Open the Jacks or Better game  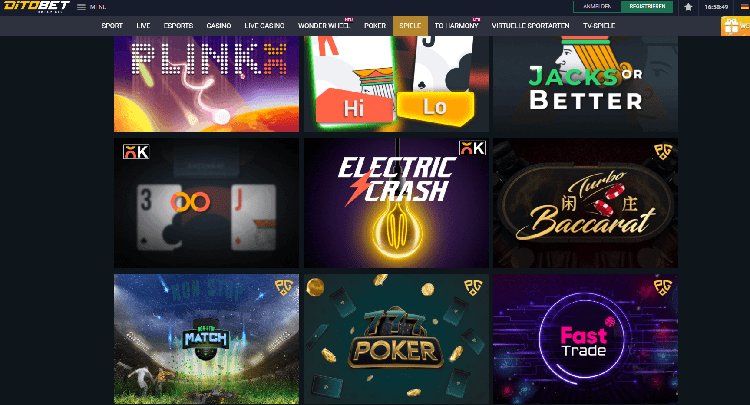click(x=585, y=84)
